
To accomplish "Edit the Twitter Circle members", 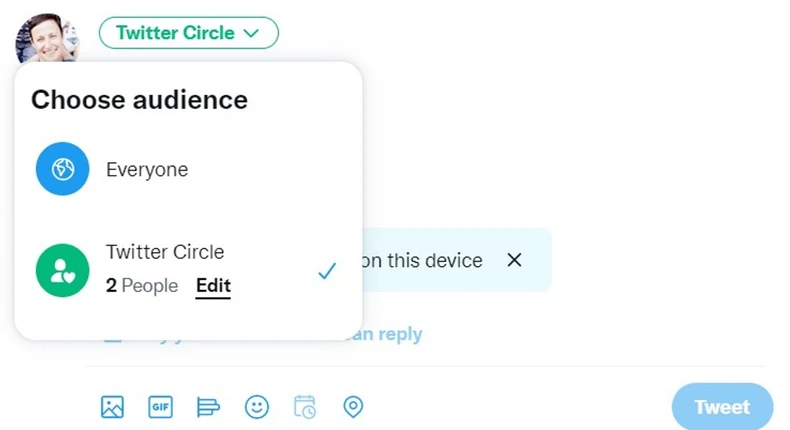I will (x=213, y=286).
